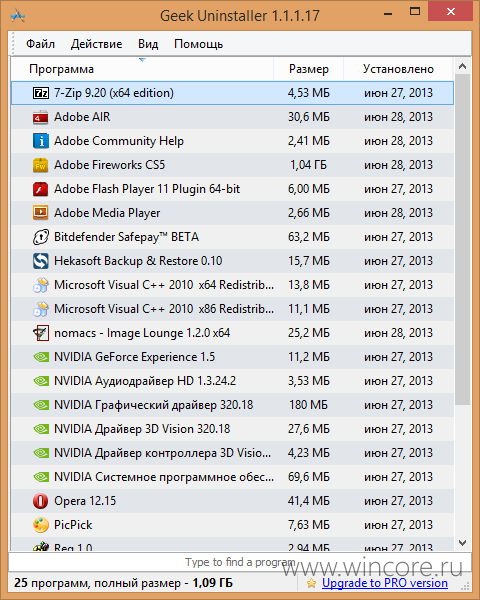Image resolution: width=480 pixels, height=600 pixels.
Task: Sort by Установлено column header
Action: point(398,69)
